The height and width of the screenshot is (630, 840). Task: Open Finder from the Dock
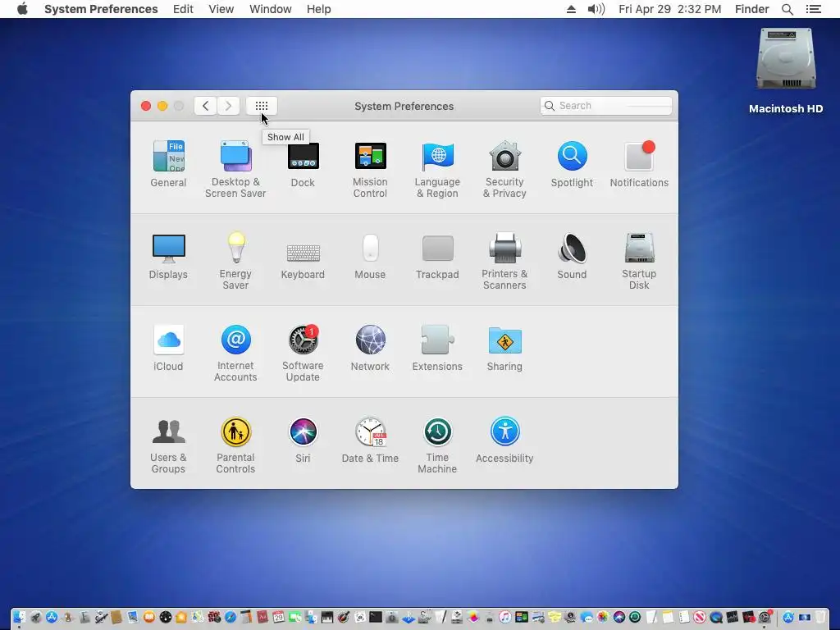[x=20, y=618]
